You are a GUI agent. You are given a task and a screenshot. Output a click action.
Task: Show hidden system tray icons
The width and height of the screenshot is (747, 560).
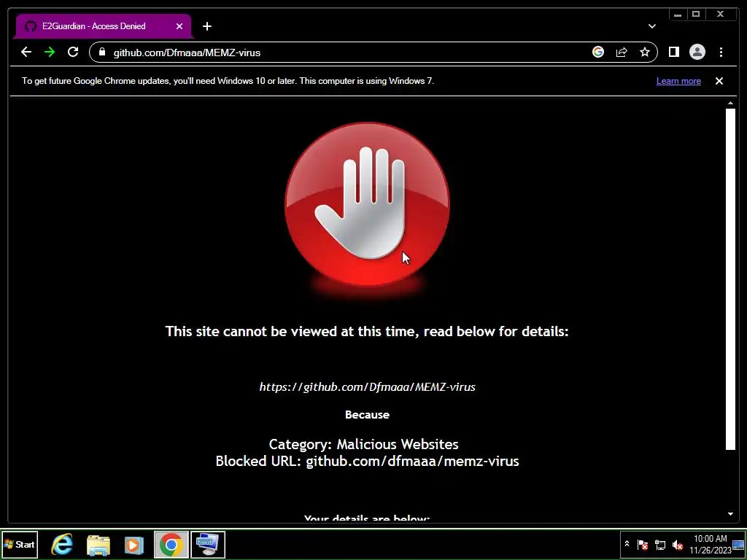click(627, 544)
